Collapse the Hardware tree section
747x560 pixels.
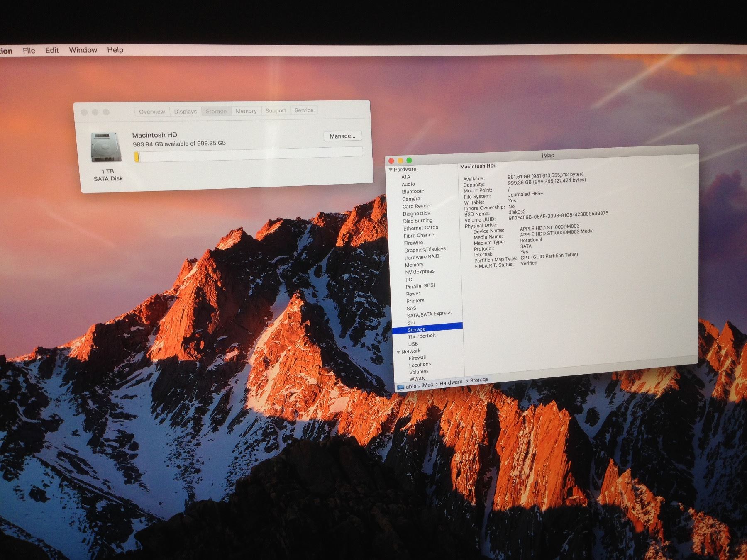[x=391, y=170]
